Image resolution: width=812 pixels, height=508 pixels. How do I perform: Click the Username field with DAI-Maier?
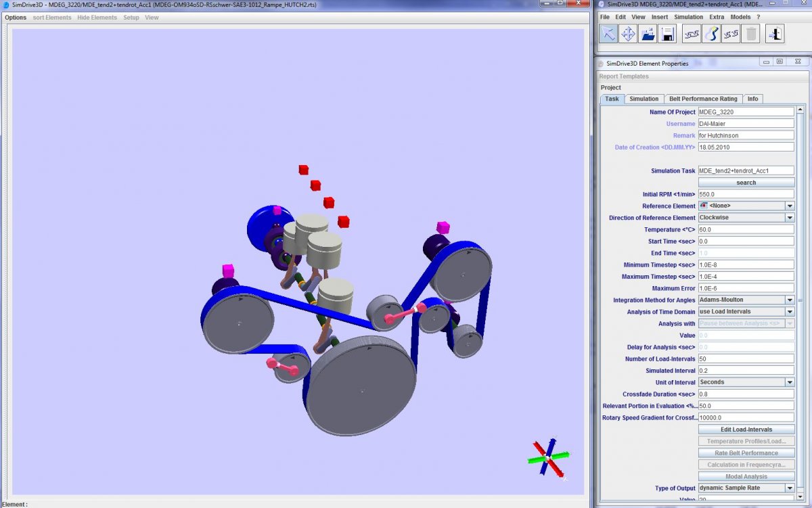(746, 124)
